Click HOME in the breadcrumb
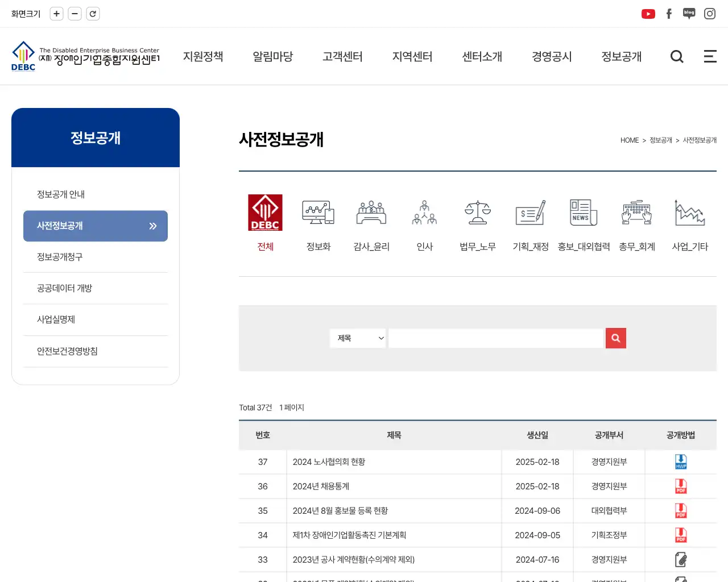 click(630, 140)
